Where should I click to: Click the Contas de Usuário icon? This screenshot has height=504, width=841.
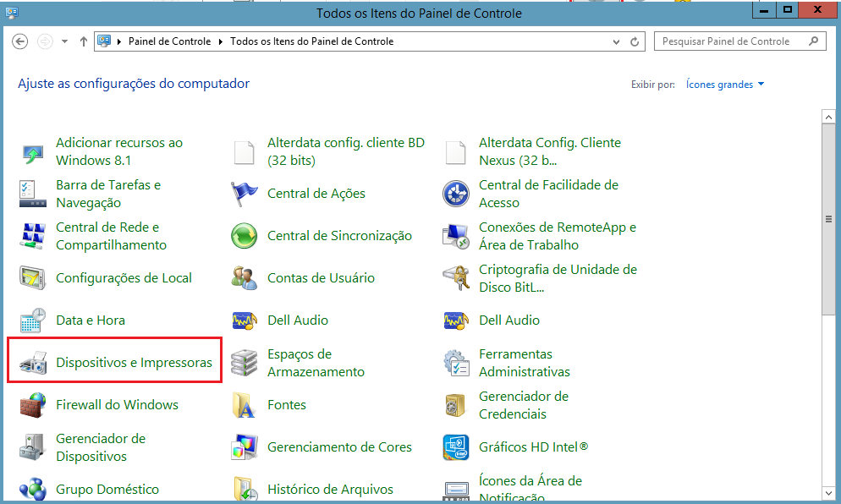click(244, 277)
